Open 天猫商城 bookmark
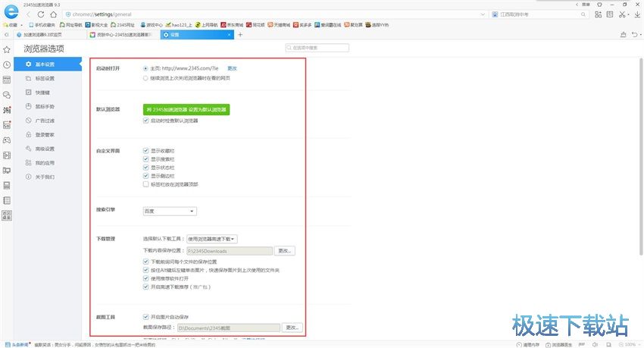Screen dimensions: 644x348 click(x=279, y=25)
